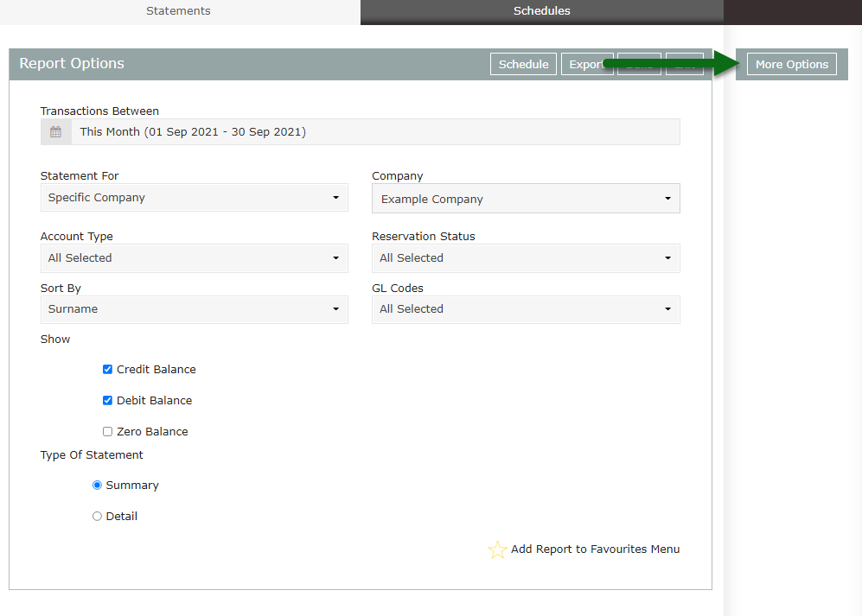Click the Export button
Viewport: 862px width, 616px height.
[x=586, y=64]
